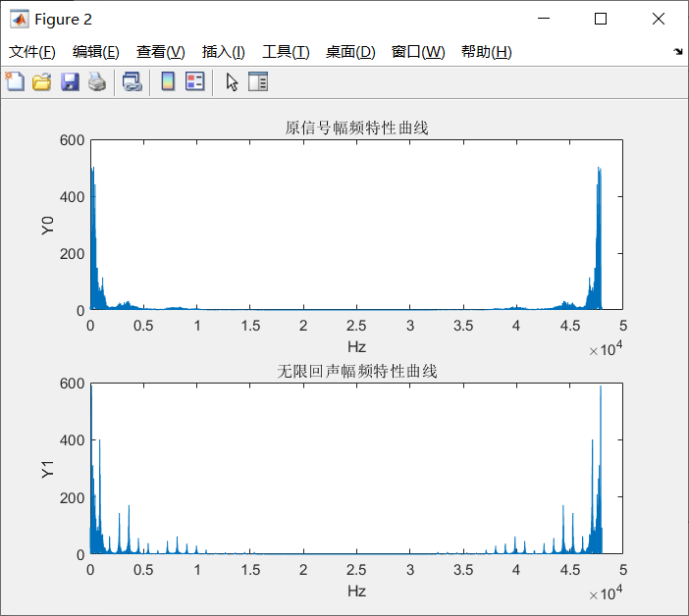Click the Link Plot toolbar icon
This screenshot has height=616, width=689.
[x=132, y=82]
